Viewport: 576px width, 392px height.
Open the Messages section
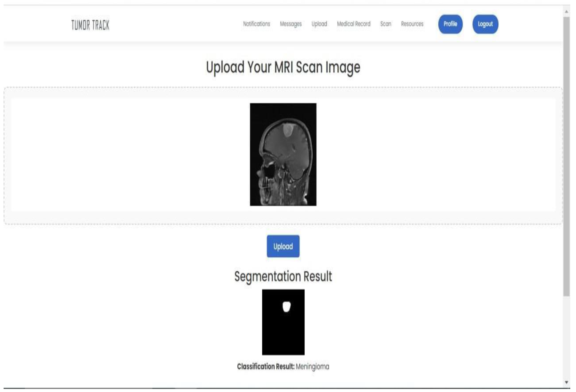pyautogui.click(x=291, y=24)
